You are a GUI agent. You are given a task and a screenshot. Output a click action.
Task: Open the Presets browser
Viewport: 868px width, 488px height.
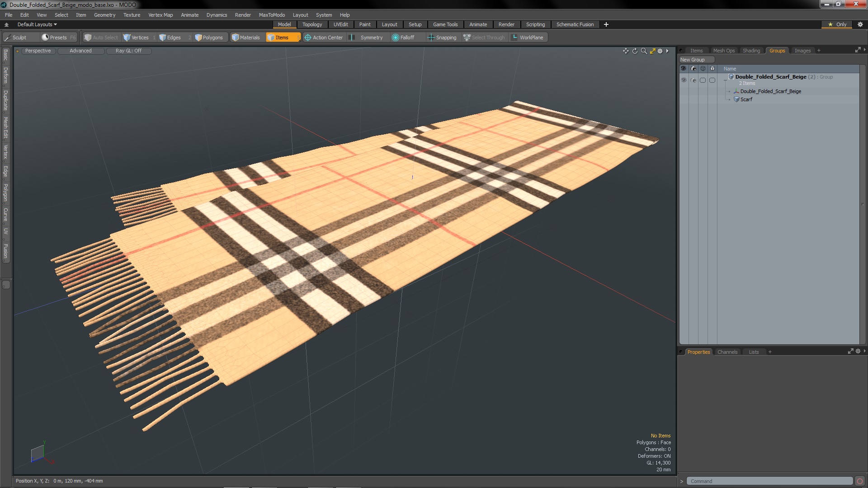click(x=58, y=38)
